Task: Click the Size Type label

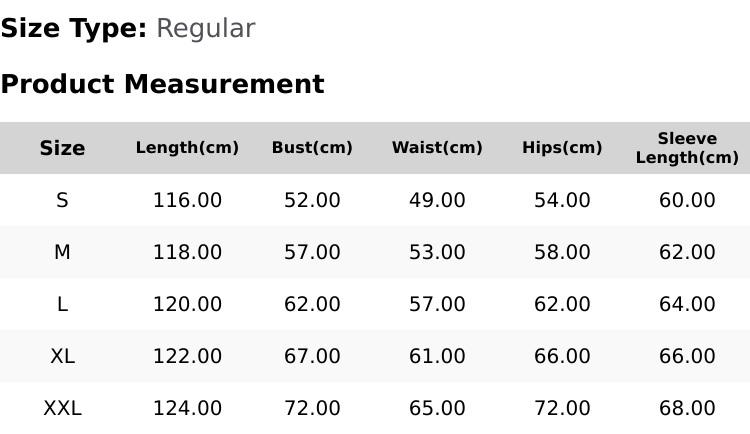Action: pyautogui.click(x=74, y=29)
